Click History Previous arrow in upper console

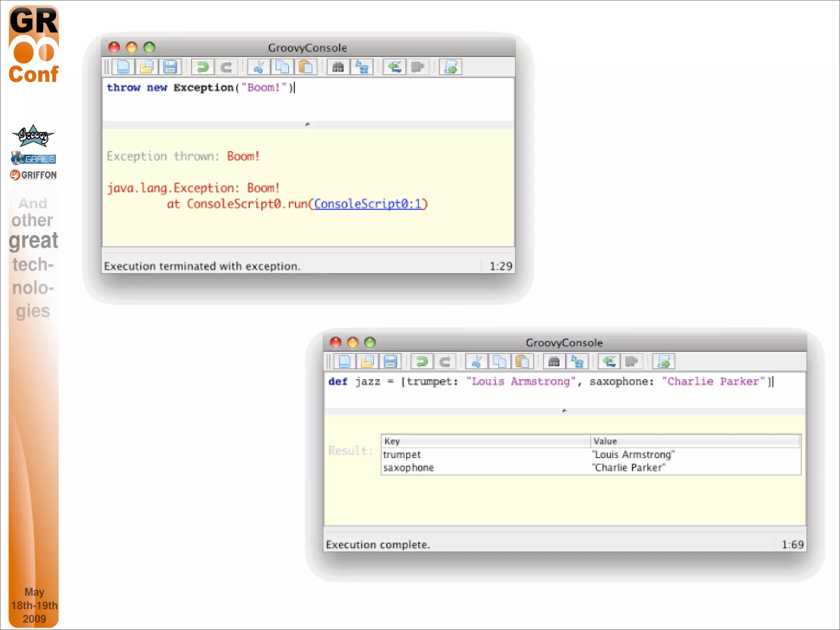[x=395, y=67]
